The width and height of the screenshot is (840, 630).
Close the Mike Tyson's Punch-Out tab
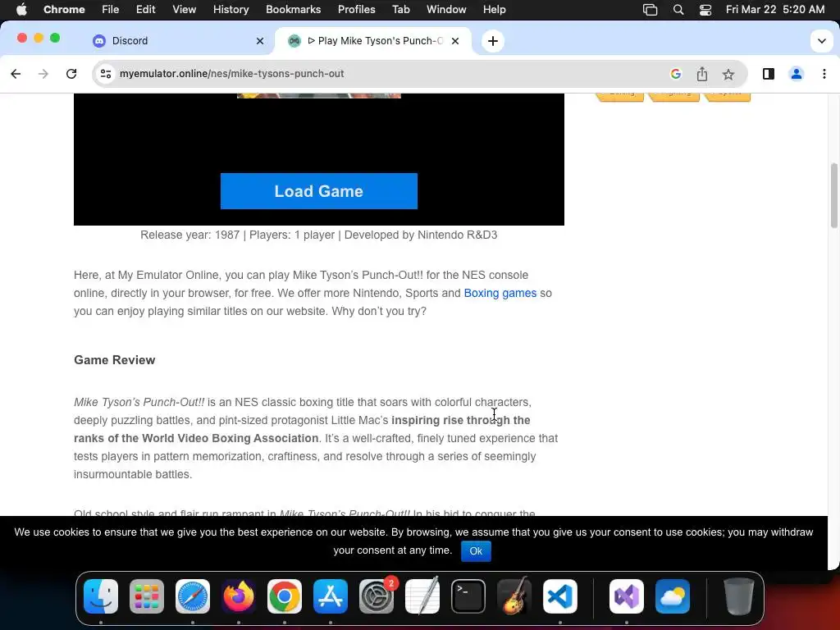click(x=454, y=41)
